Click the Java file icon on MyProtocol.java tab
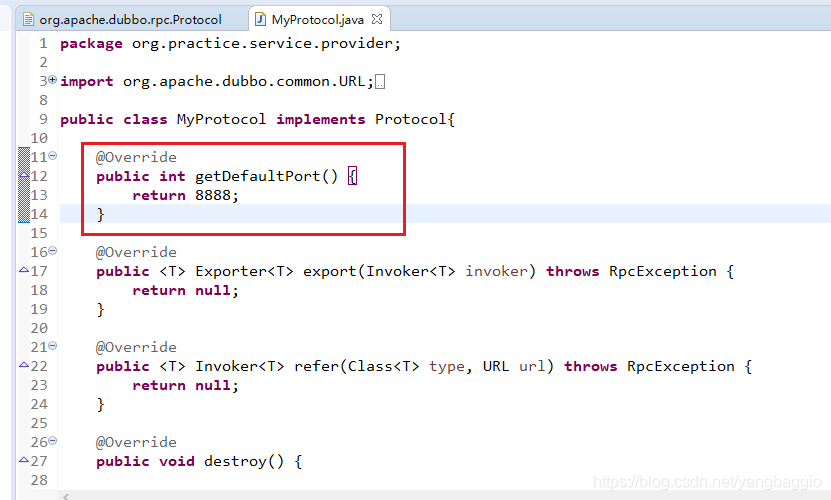This screenshot has width=831, height=500. click(x=260, y=20)
